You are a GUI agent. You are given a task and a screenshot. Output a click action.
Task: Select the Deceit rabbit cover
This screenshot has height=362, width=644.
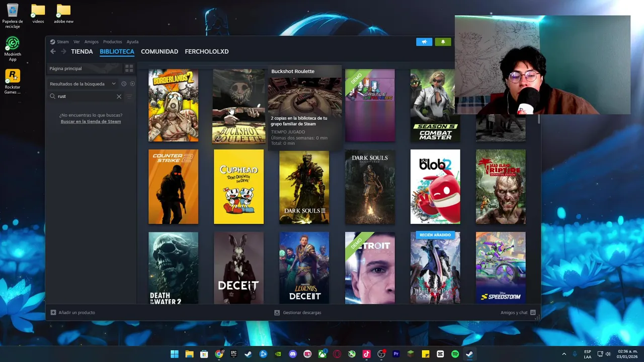[238, 268]
